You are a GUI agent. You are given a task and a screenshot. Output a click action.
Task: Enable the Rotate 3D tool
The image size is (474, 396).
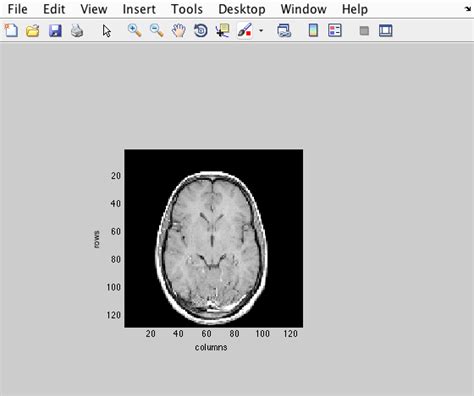pyautogui.click(x=201, y=31)
